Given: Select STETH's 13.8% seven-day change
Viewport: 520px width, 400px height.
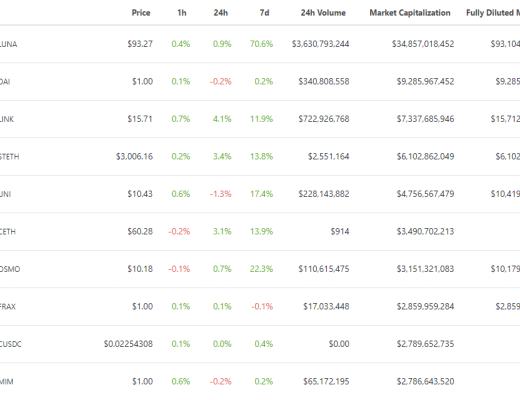Looking at the screenshot, I should tap(261, 156).
